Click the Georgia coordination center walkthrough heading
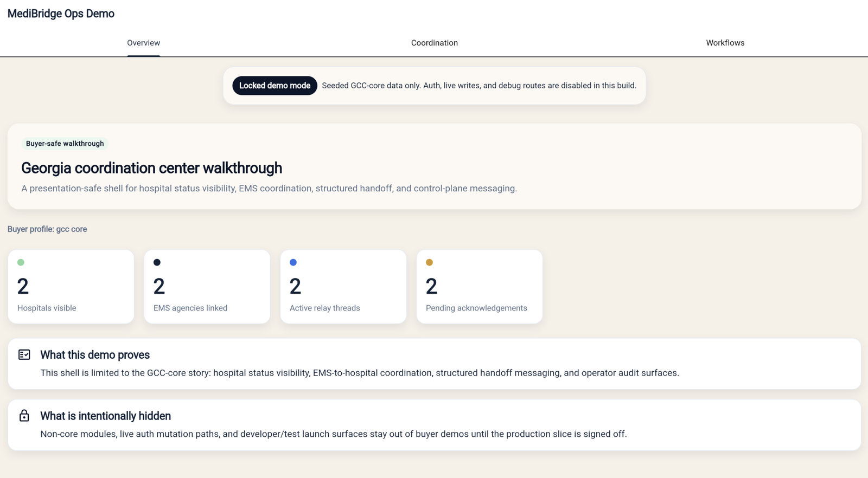This screenshot has height=478, width=868. (151, 168)
